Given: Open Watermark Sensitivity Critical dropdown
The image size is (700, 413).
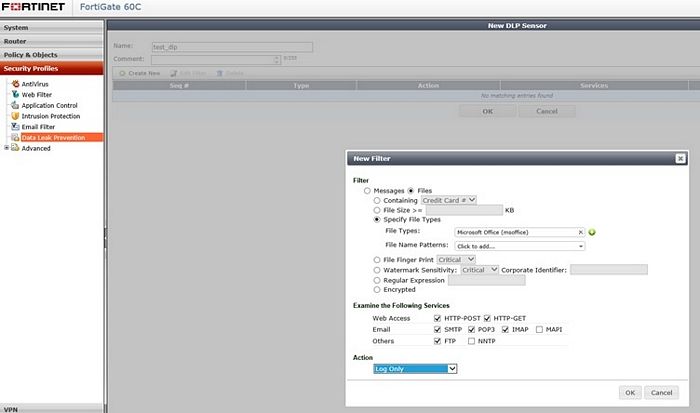Looking at the screenshot, I should tap(479, 270).
